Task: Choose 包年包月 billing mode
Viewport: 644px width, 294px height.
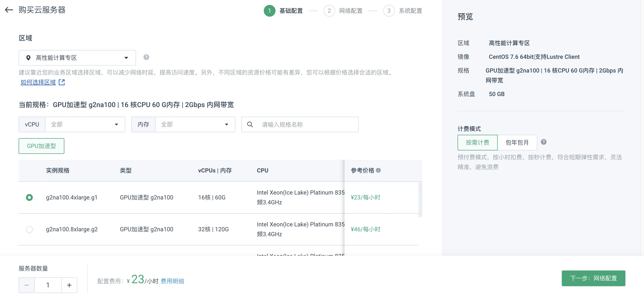Action: point(517,143)
